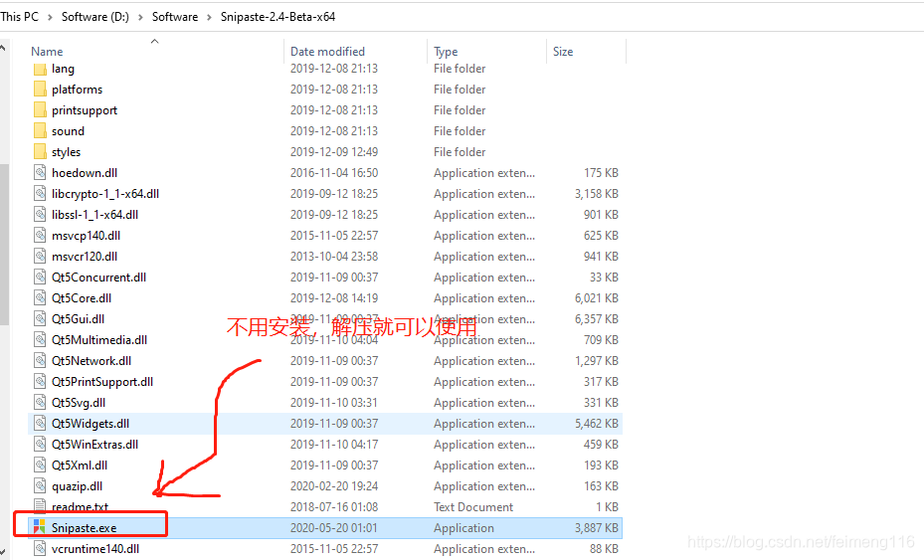Select the platforms folder name
This screenshot has width=924, height=560.
[x=78, y=90]
